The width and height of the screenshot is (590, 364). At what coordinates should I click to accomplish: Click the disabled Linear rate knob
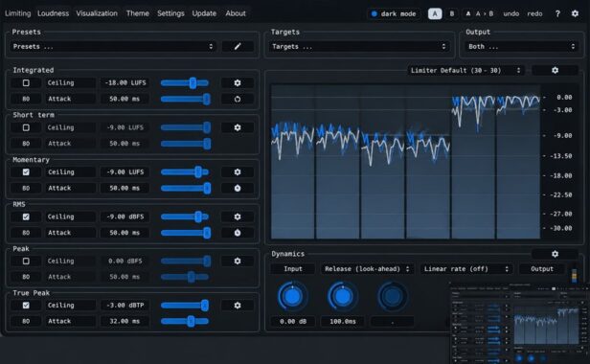click(393, 297)
